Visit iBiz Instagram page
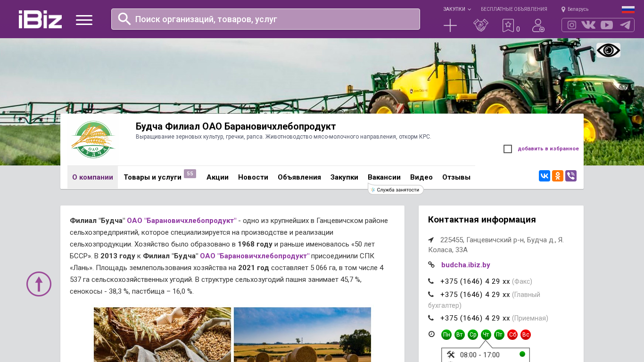 (x=572, y=25)
